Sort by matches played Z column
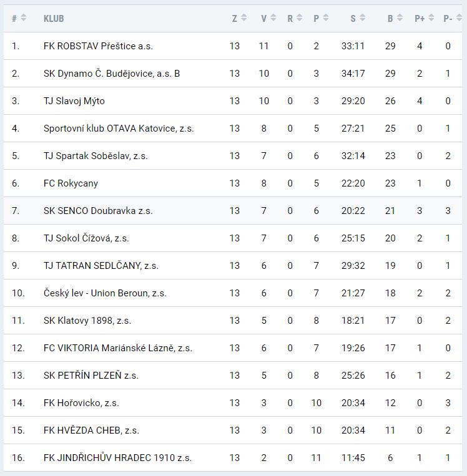467x476 pixels. click(238, 18)
